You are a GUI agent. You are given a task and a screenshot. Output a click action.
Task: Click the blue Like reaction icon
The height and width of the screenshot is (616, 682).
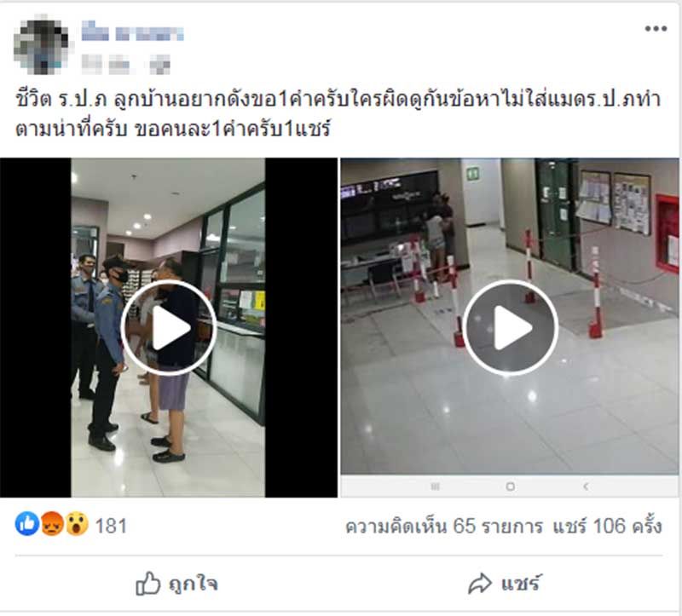(27, 524)
